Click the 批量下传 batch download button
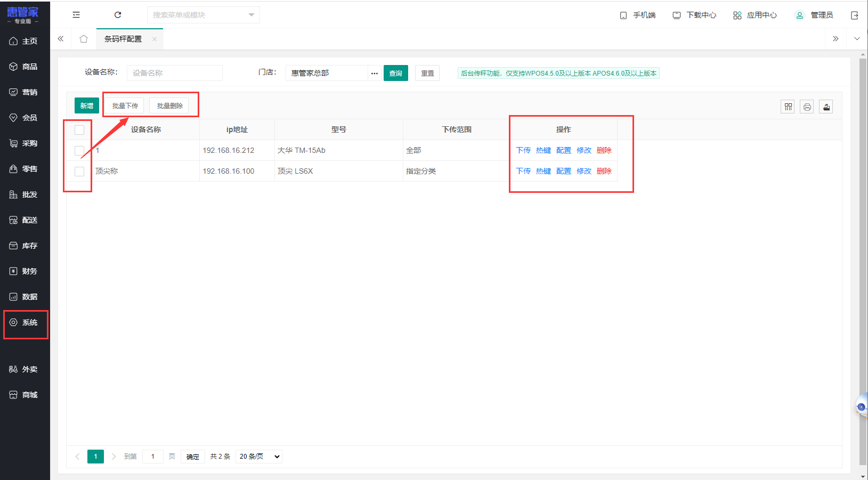Viewport: 868px width, 480px height. (x=125, y=105)
